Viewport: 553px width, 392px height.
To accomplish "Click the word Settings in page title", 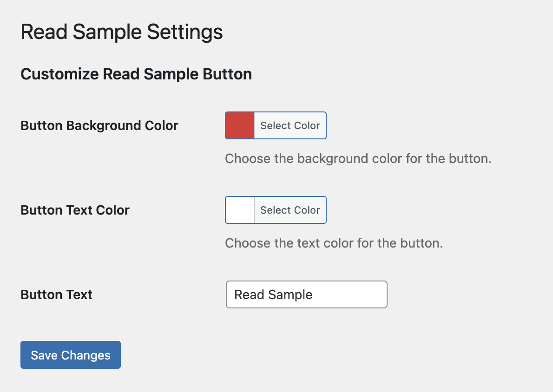I will point(185,32).
